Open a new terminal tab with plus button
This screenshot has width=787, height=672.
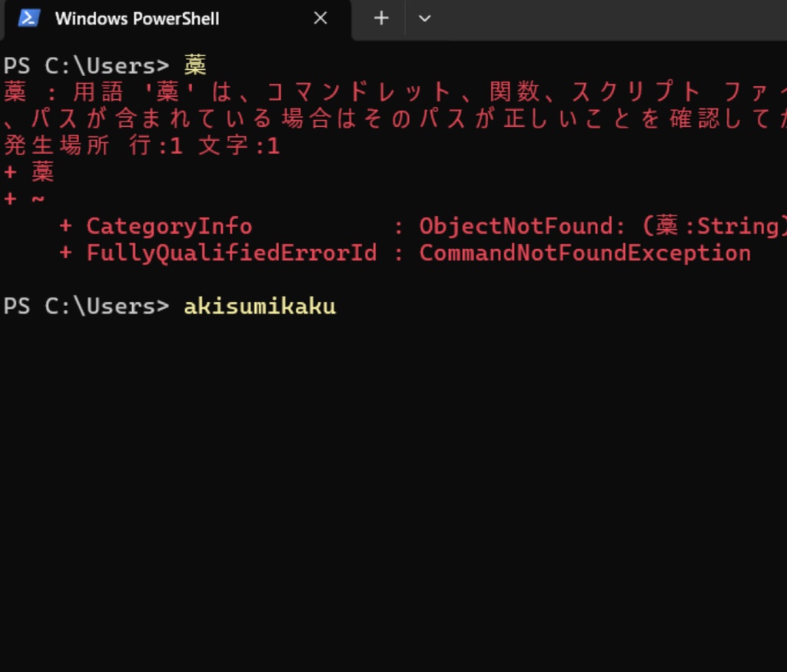coord(380,18)
